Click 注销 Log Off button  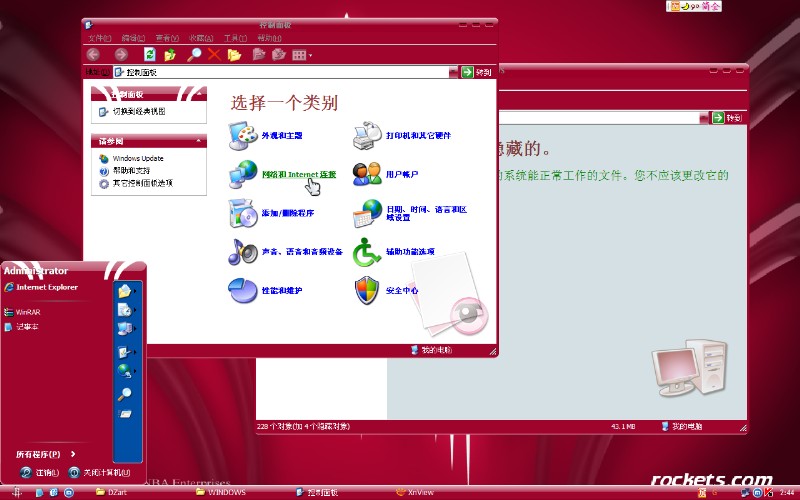[x=40, y=472]
